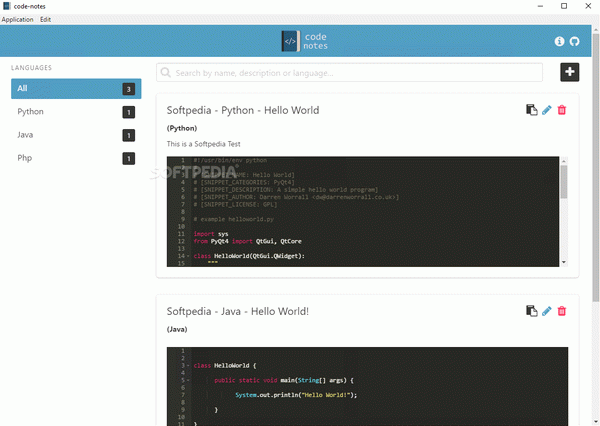Open the Application menu

click(17, 20)
